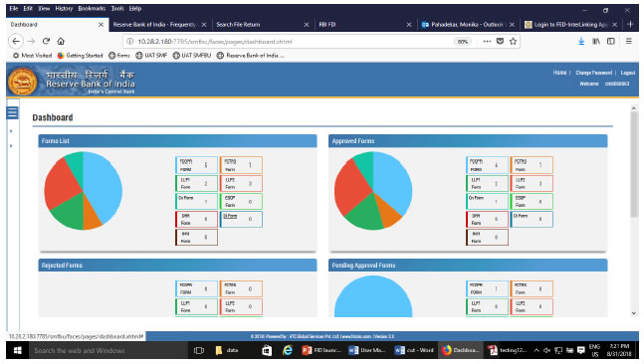The image size is (644, 364).
Task: Click the FCTRS Form tile in Approved Forms
Action: click(532, 165)
